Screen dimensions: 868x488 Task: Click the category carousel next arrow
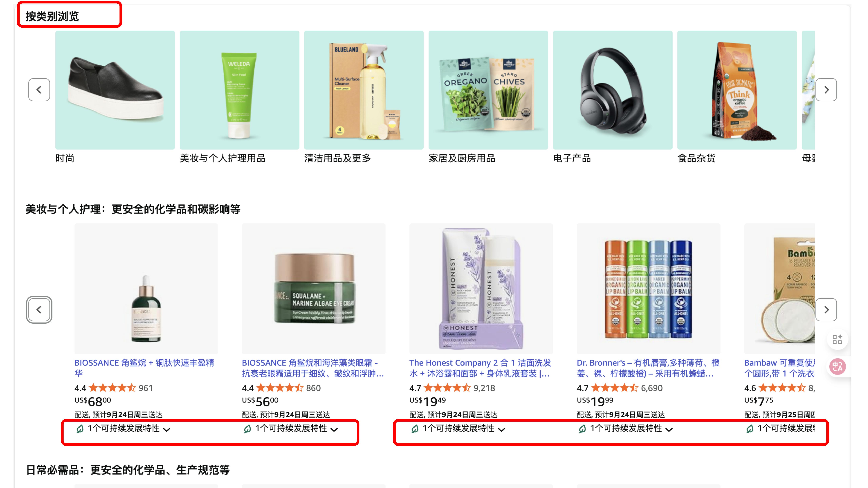pos(826,90)
